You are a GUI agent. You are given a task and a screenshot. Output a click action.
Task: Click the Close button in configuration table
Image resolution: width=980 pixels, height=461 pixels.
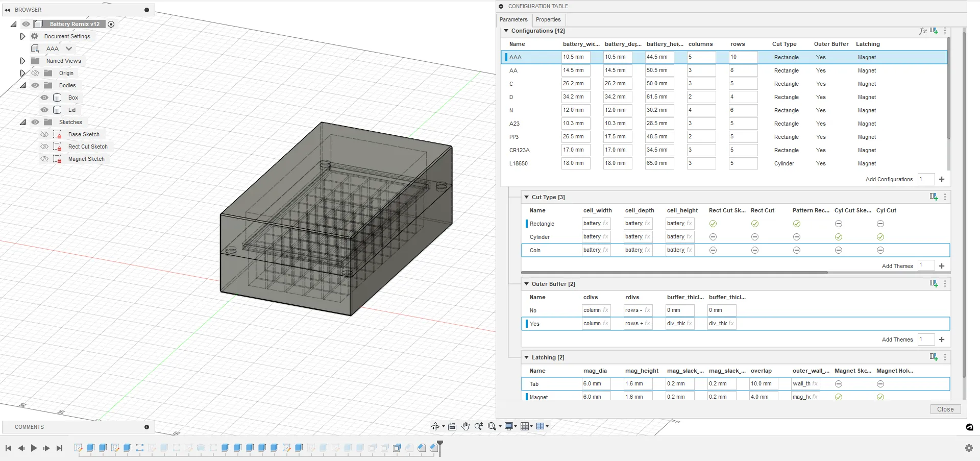pyautogui.click(x=945, y=409)
